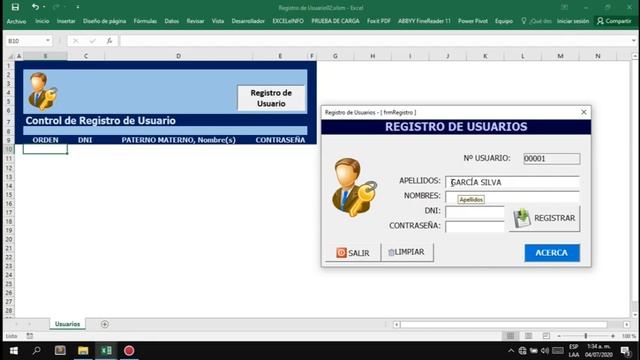Click the taskbar search magnifier icon

click(x=37, y=350)
